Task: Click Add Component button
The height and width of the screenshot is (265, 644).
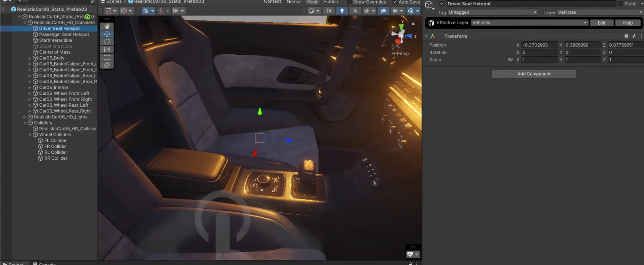Action: (x=534, y=74)
